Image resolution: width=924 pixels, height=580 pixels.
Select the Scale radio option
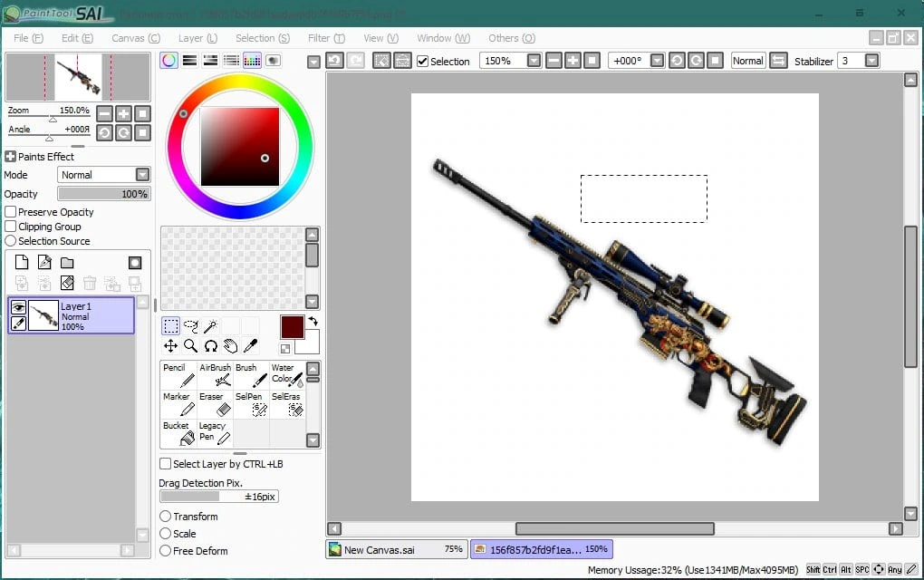166,534
